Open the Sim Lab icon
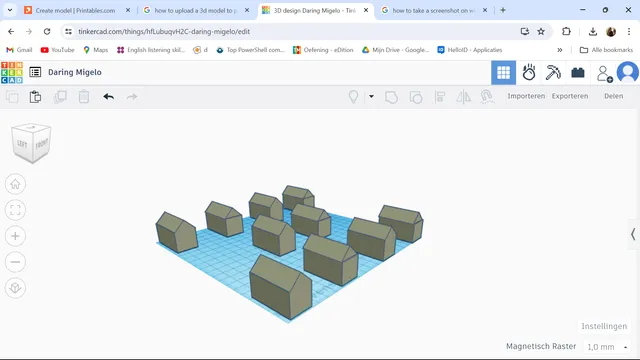This screenshot has height=360, width=640. (x=529, y=72)
